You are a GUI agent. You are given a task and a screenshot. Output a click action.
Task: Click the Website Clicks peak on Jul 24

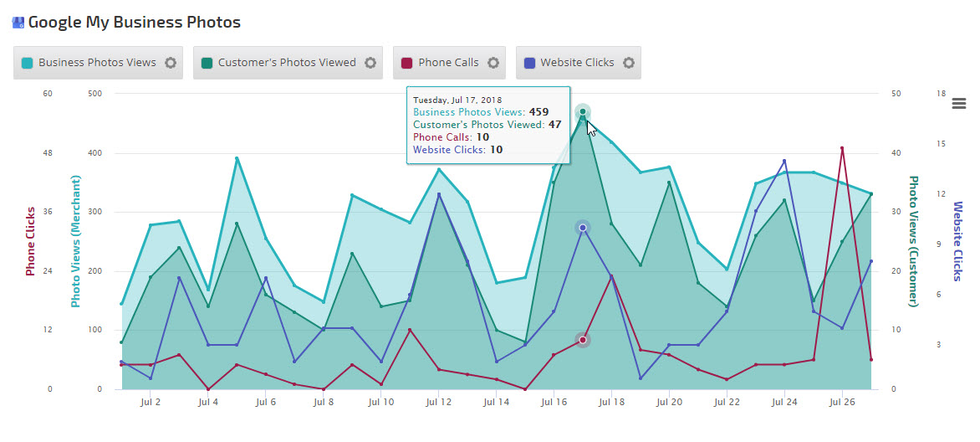[x=784, y=162]
